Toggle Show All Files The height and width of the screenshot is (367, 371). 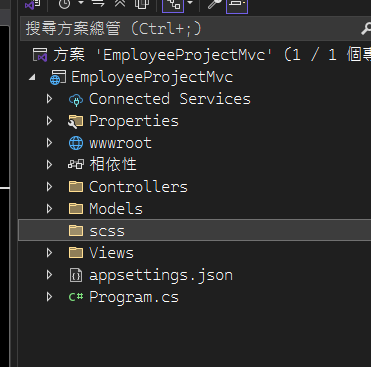pyautogui.click(x=142, y=4)
